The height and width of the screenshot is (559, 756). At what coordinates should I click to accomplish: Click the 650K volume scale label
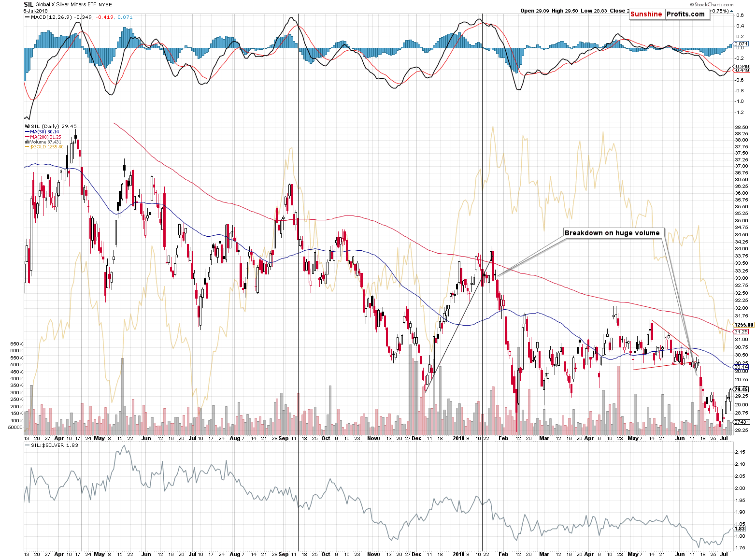(16, 344)
